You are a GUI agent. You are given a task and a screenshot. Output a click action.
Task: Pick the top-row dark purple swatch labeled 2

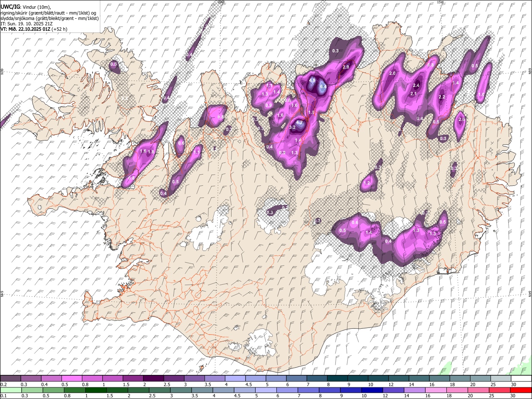coord(153,378)
